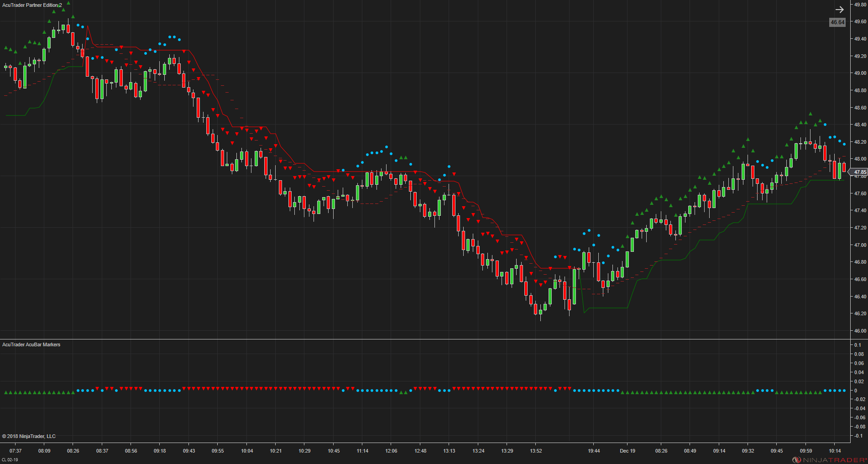Click the 13:52 time axis label
The height and width of the screenshot is (464, 868).
[536, 451]
